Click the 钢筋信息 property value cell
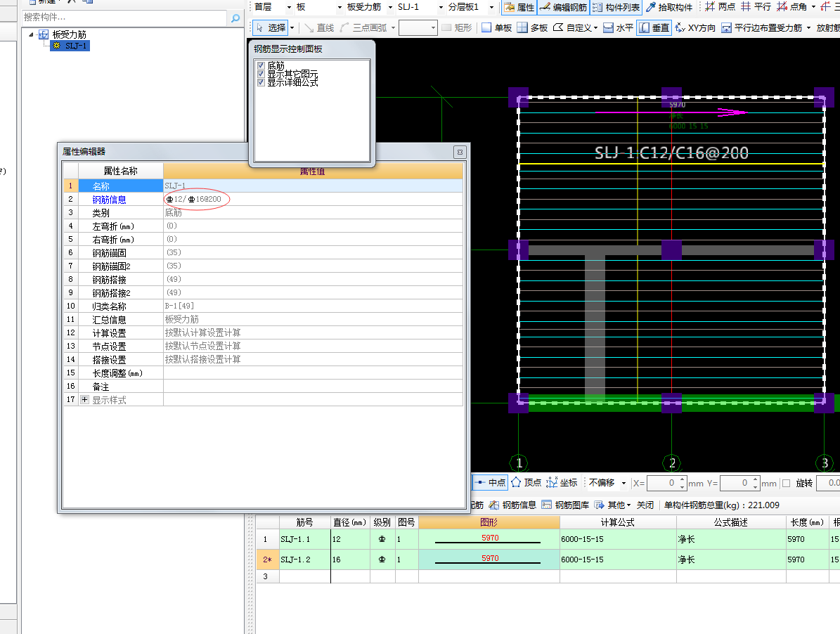The image size is (840, 634). click(313, 199)
